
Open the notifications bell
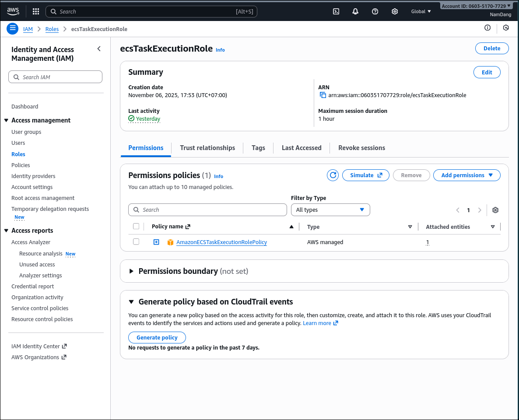point(355,11)
